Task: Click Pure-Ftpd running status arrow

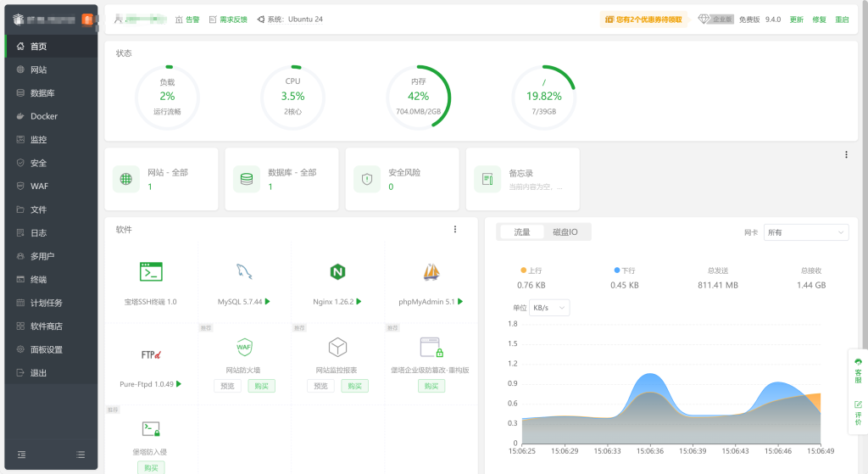Action: (179, 384)
